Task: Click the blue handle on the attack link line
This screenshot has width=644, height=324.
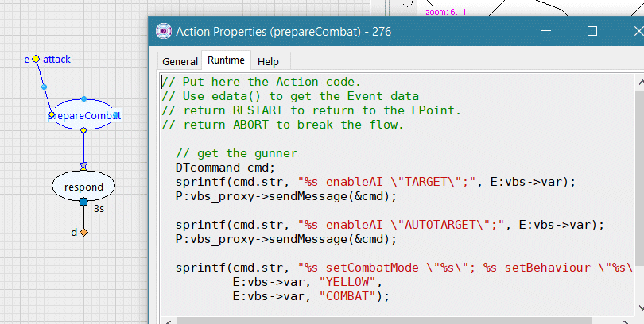Action: coord(44,86)
